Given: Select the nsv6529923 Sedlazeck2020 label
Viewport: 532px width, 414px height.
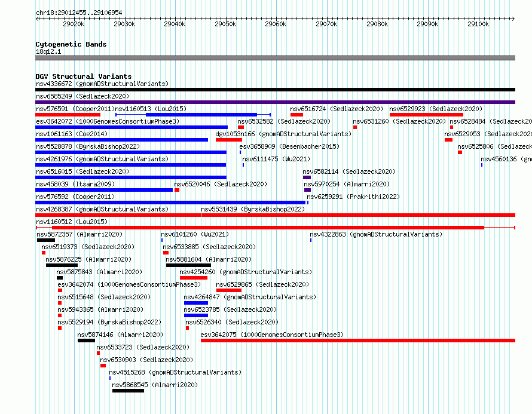Looking at the screenshot, I should click(x=436, y=109).
